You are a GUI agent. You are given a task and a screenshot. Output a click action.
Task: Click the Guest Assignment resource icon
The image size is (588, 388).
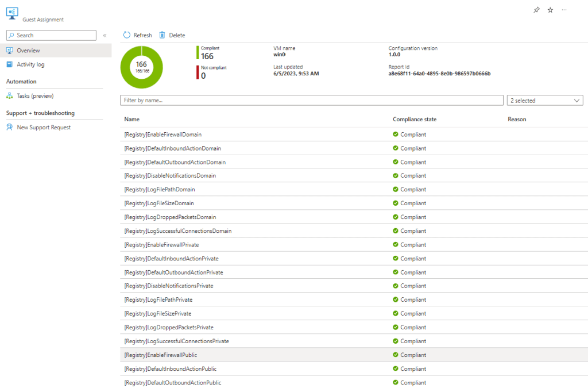pos(12,13)
